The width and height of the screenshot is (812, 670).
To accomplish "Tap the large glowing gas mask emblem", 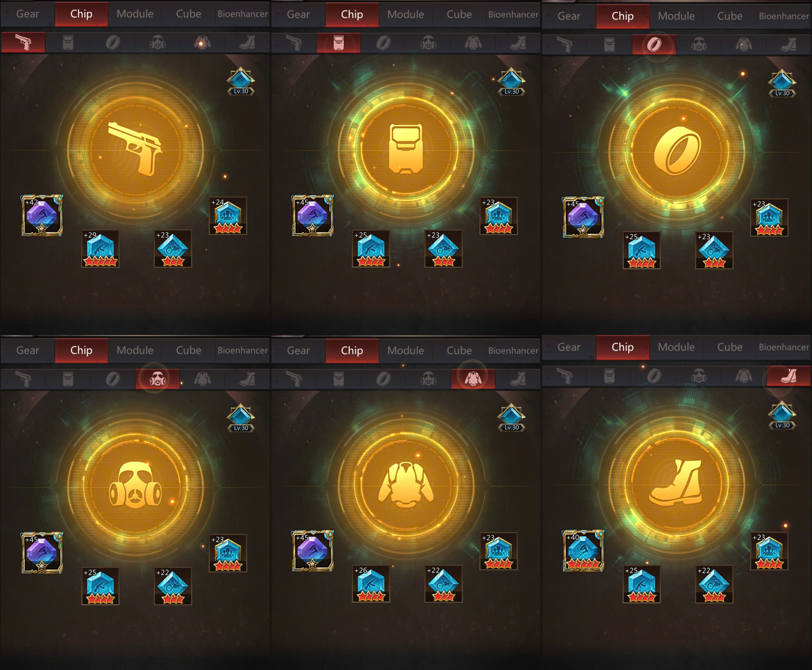I will point(135,485).
